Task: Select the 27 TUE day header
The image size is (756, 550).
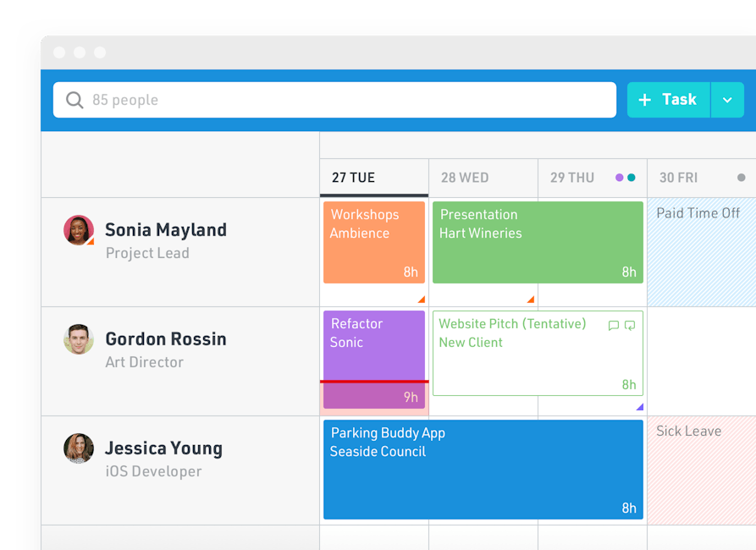Action: tap(354, 178)
